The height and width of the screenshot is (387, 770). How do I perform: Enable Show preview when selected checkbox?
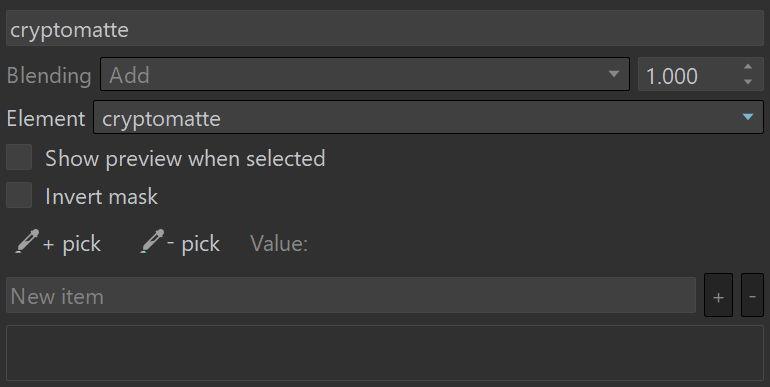(19, 157)
